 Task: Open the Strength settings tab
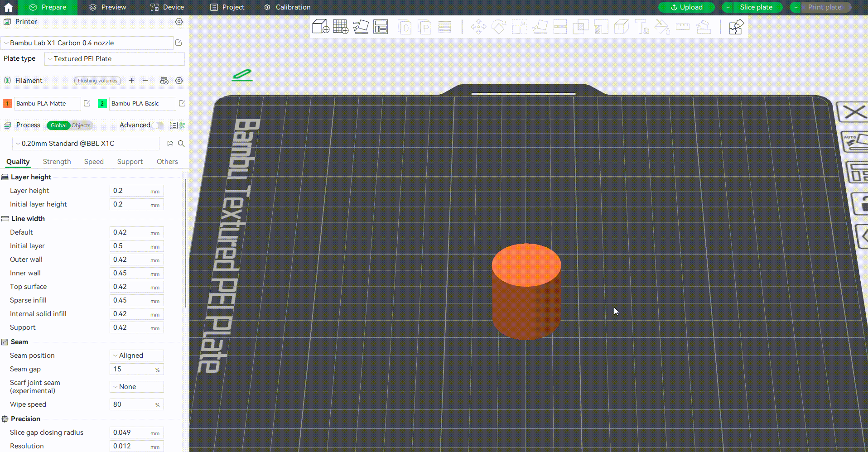pos(57,162)
